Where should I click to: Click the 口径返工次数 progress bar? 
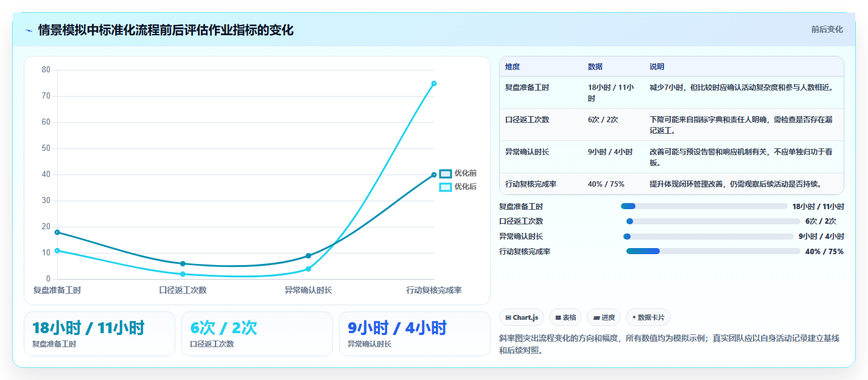tap(713, 221)
